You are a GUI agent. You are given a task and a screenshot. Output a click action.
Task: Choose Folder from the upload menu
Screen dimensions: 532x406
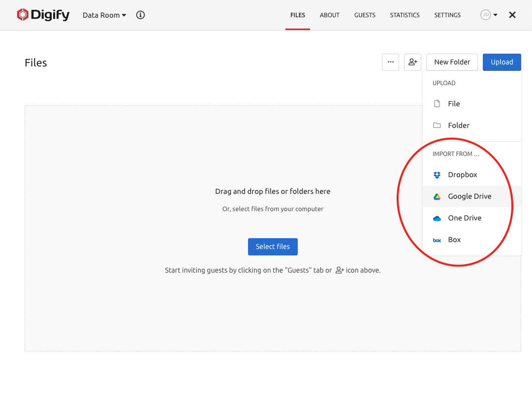point(458,125)
